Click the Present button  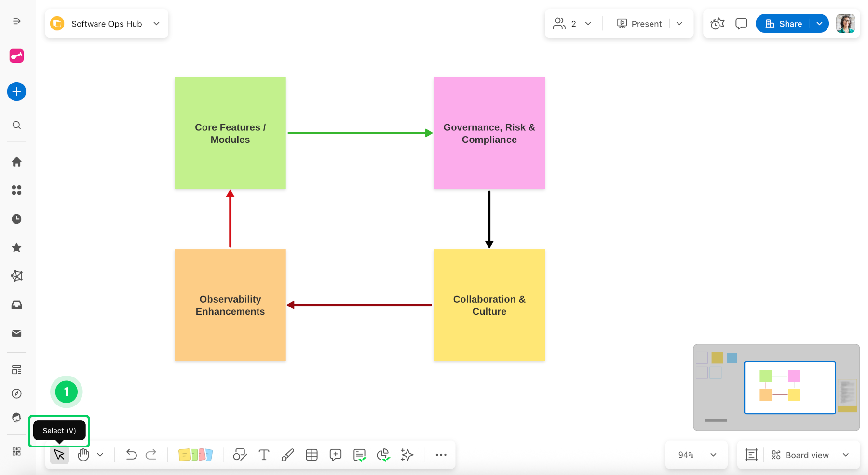[x=639, y=24]
